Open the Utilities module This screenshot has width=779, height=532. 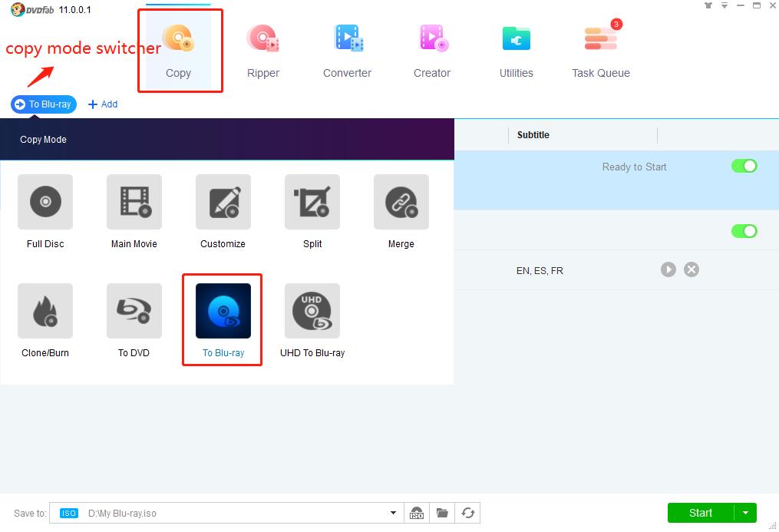pos(517,51)
